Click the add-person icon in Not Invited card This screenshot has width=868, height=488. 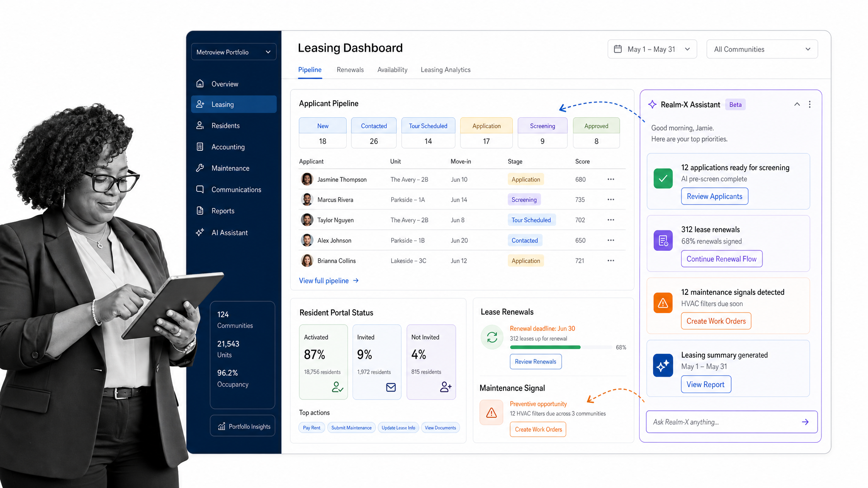tap(445, 387)
